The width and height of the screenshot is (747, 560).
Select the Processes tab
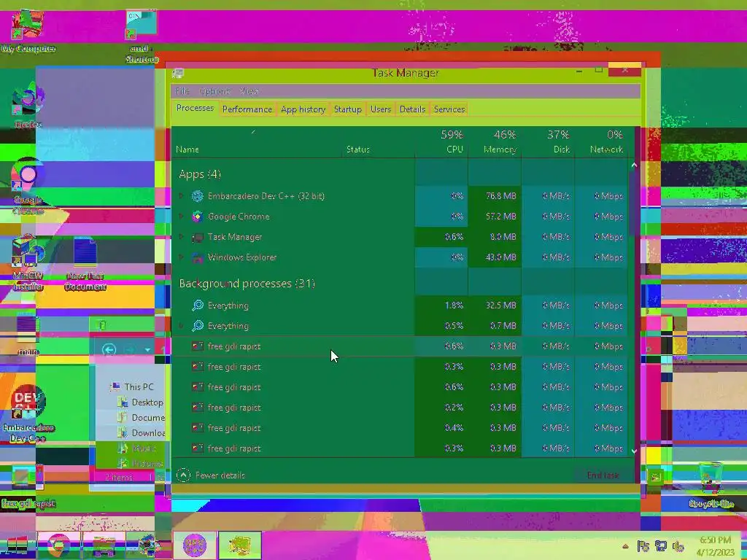195,108
